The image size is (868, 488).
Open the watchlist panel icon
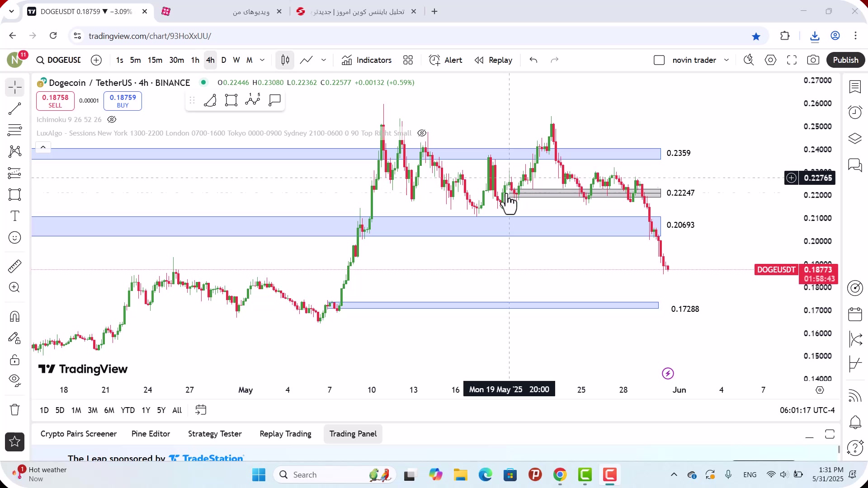click(855, 87)
